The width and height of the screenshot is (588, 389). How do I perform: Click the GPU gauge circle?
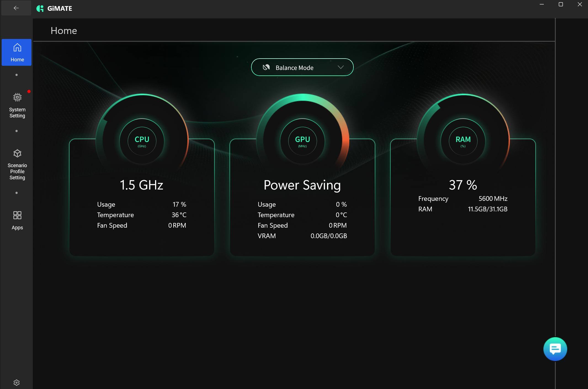tap(302, 141)
